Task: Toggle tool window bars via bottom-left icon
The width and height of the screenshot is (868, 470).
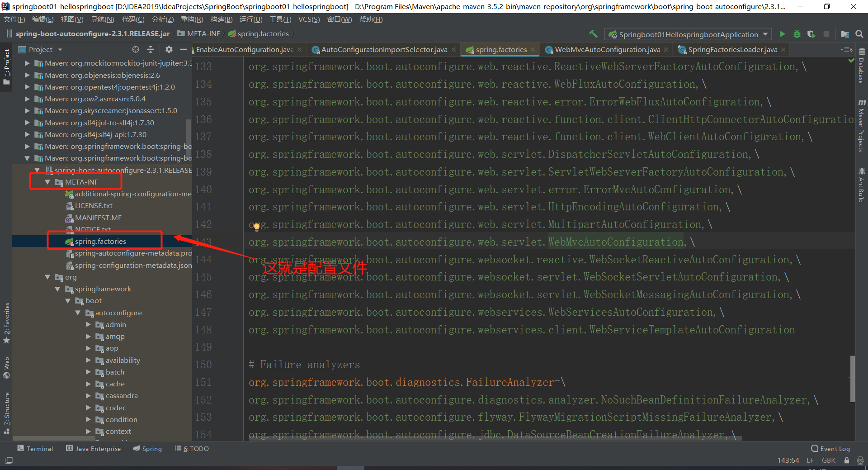Action: coord(9,461)
